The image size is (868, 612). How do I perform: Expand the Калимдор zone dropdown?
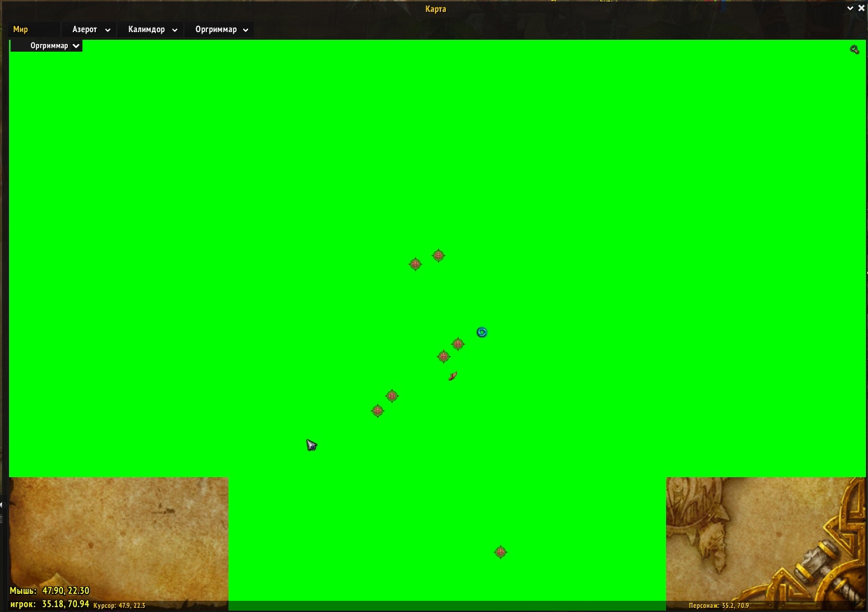coord(152,30)
